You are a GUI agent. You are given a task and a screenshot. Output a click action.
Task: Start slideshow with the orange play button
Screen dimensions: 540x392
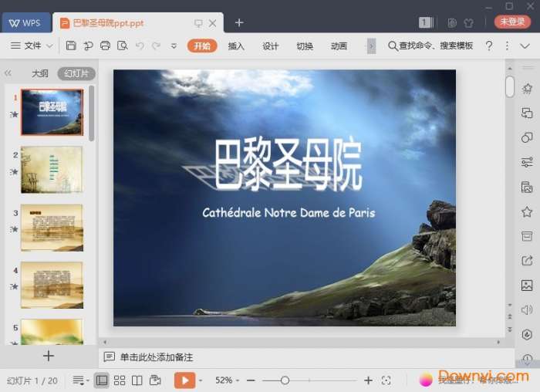coord(184,380)
